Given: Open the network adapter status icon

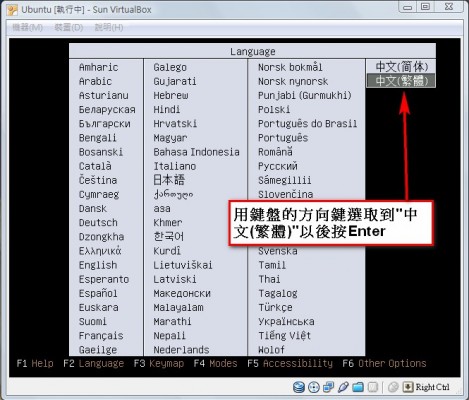Looking at the screenshot, I should [x=329, y=387].
